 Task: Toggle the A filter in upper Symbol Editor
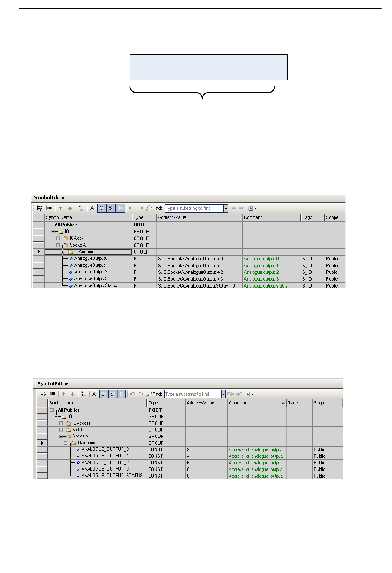(92, 208)
